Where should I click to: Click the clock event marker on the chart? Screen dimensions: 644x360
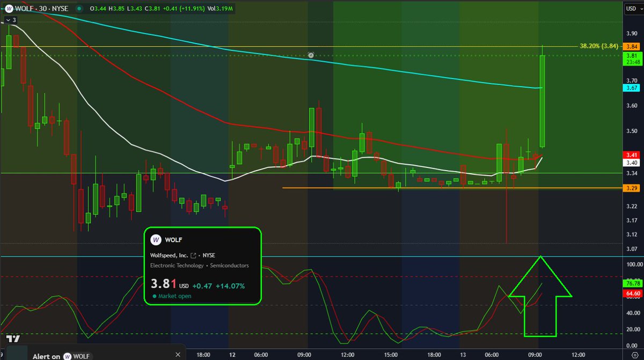[311, 55]
